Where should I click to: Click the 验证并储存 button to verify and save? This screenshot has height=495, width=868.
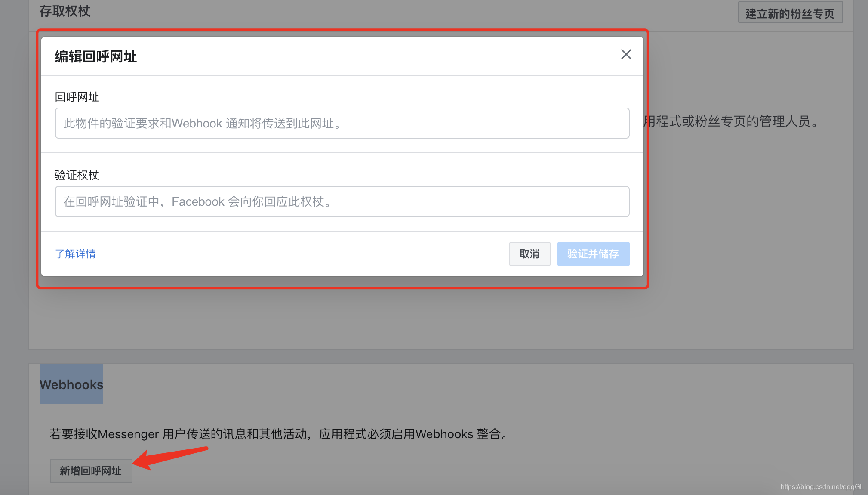(593, 254)
